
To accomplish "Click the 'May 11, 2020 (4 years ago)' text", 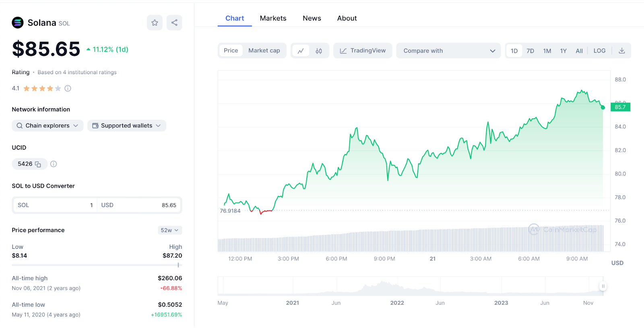I will [x=46, y=315].
